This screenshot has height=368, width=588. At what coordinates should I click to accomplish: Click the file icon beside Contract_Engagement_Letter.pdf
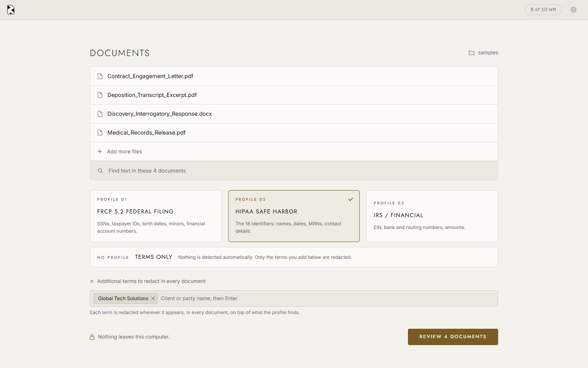point(100,76)
